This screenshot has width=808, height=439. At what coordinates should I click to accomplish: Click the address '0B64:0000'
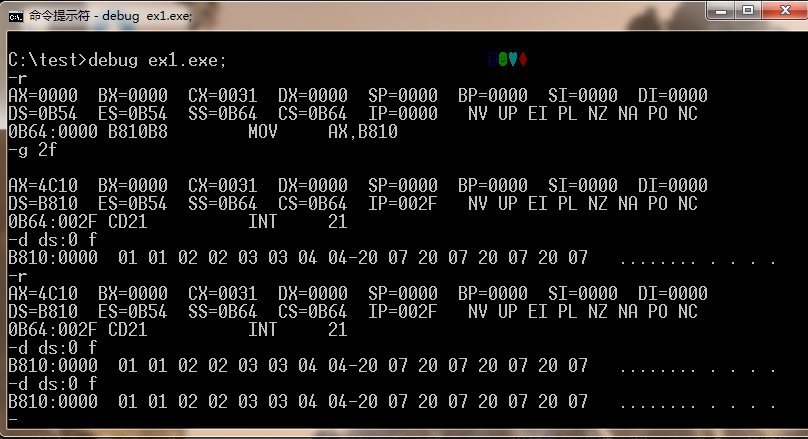click(53, 131)
